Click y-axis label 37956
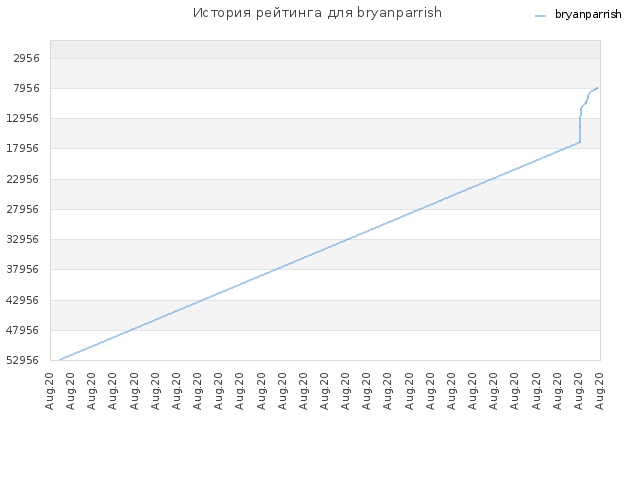Screen dimensions: 640x480 click(x=23, y=269)
